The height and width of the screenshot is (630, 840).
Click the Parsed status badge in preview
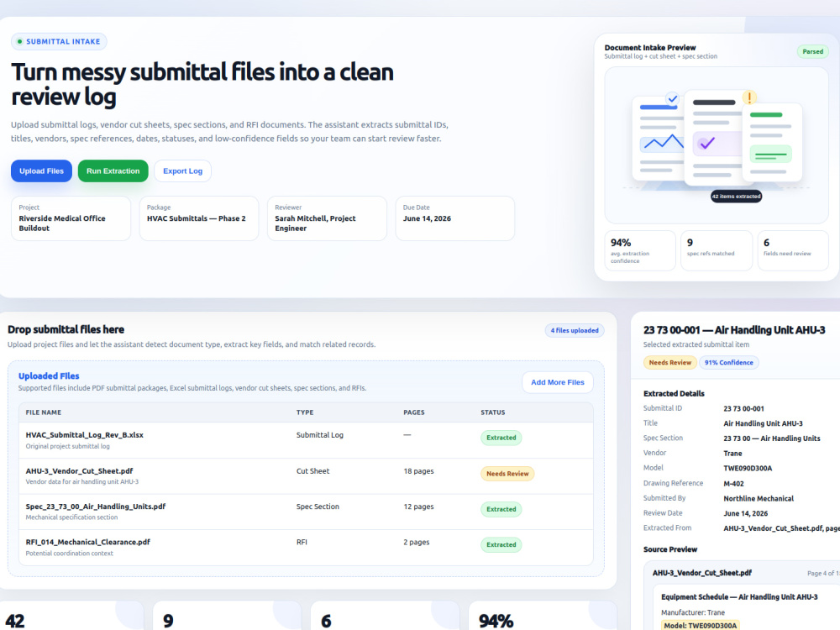click(812, 51)
